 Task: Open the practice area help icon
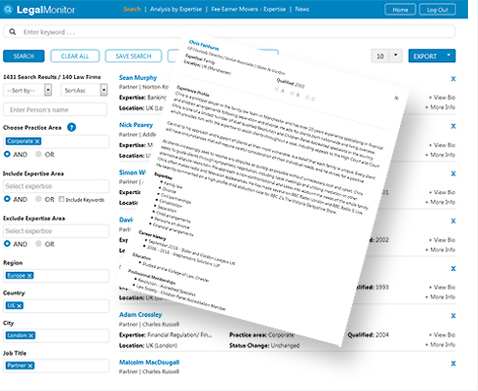click(x=71, y=127)
